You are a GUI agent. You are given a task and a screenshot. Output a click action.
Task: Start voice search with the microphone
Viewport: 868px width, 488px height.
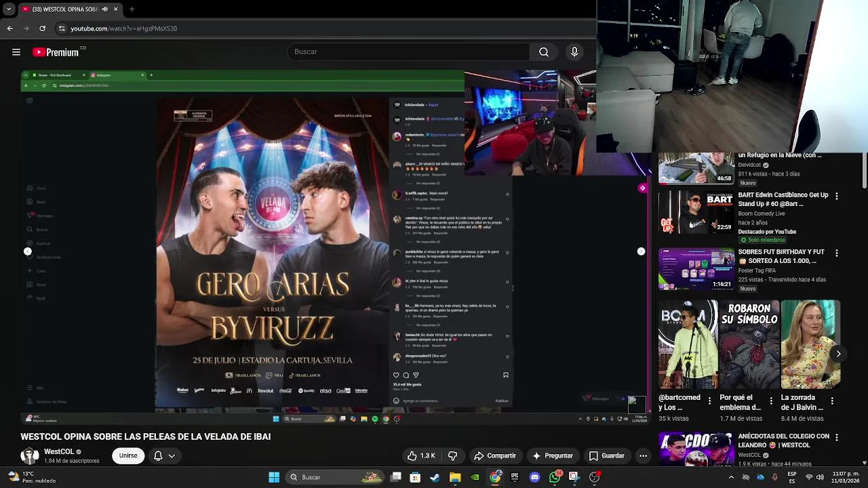coord(574,52)
